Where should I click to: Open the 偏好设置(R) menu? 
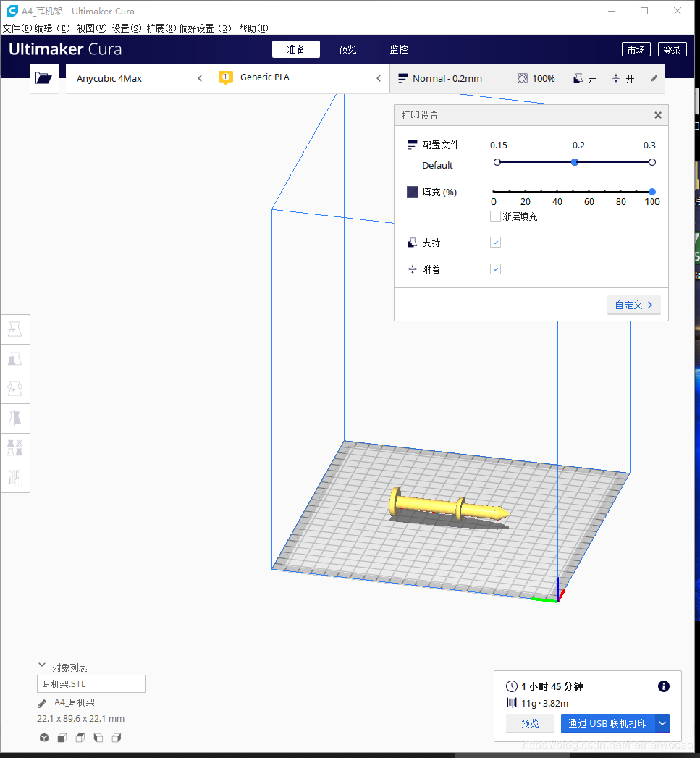(206, 28)
